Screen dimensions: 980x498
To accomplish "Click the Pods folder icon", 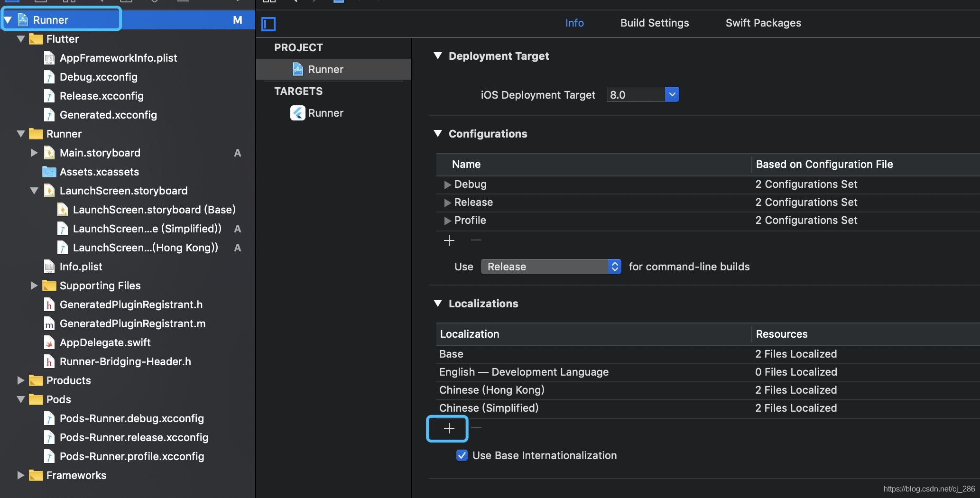I will coord(36,399).
